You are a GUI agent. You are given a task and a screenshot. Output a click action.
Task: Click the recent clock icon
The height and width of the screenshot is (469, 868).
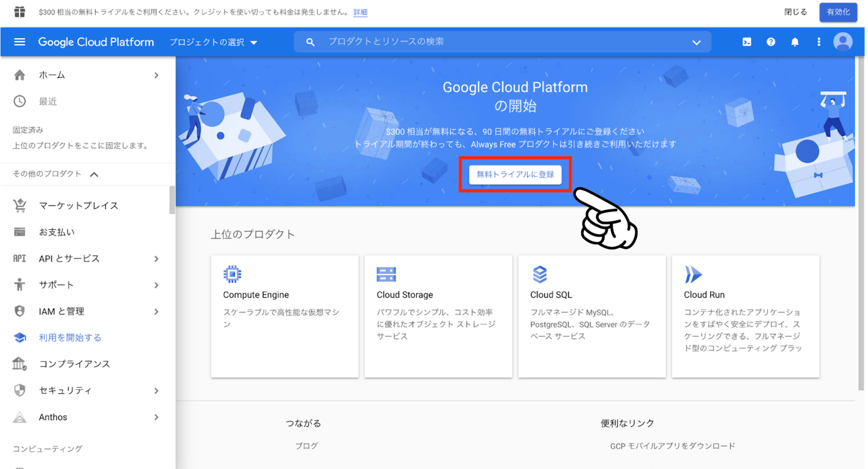click(20, 101)
